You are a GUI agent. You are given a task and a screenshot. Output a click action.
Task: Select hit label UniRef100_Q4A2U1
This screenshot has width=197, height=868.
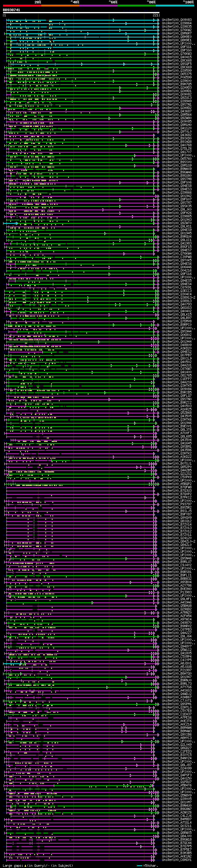point(177,365)
